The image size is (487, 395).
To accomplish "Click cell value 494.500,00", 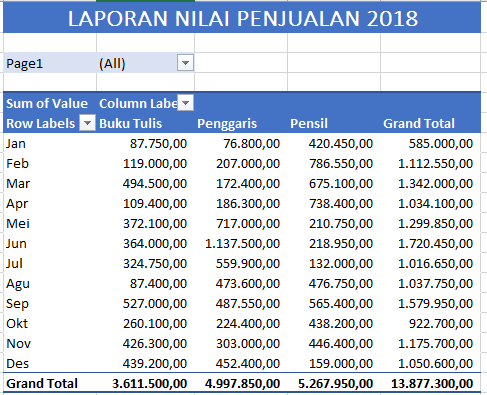I will click(x=155, y=184).
